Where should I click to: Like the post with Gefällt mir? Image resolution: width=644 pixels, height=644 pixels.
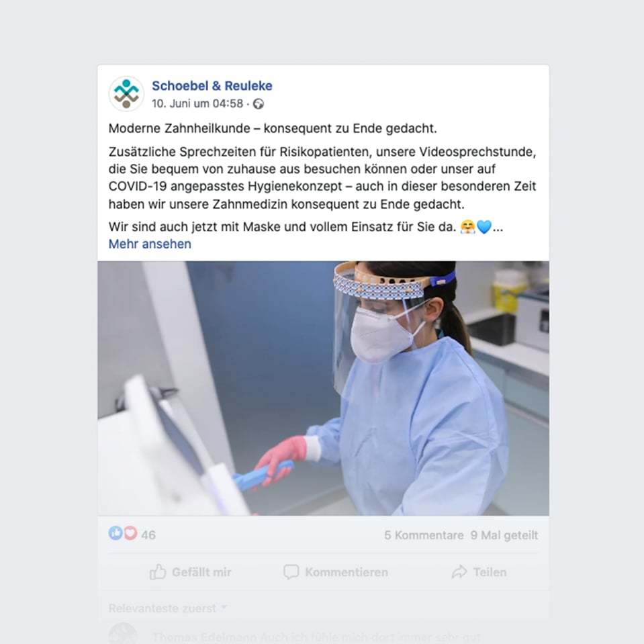[191, 571]
